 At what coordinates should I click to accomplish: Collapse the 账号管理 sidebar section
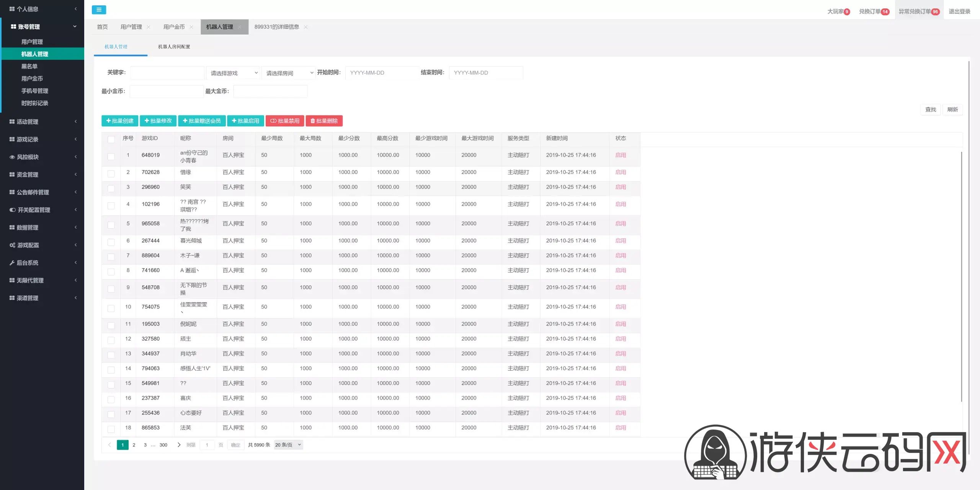point(42,27)
